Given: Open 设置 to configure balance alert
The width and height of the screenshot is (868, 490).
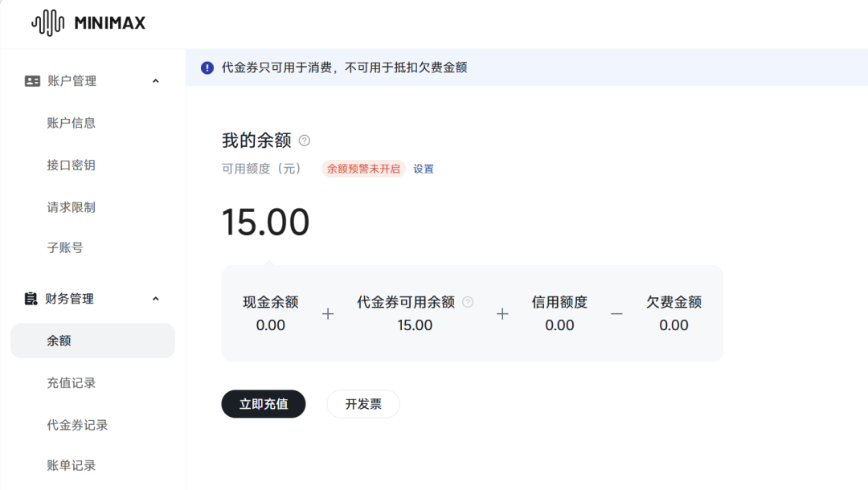Looking at the screenshot, I should tap(424, 169).
